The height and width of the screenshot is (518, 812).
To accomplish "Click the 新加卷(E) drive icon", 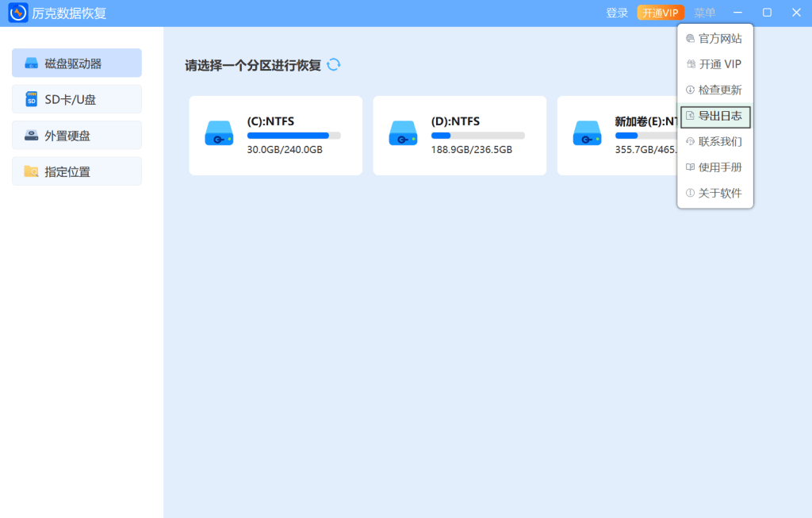I will point(588,133).
